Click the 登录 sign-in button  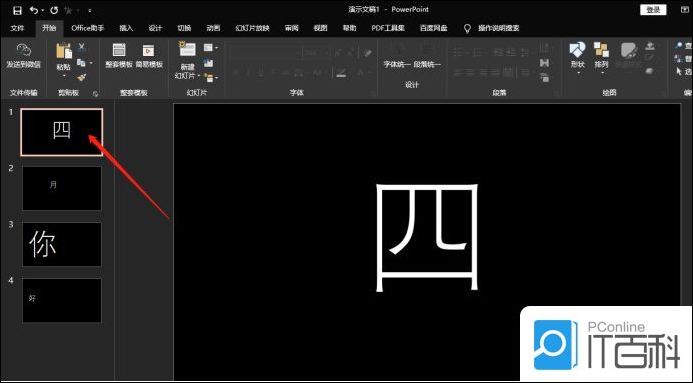(653, 10)
